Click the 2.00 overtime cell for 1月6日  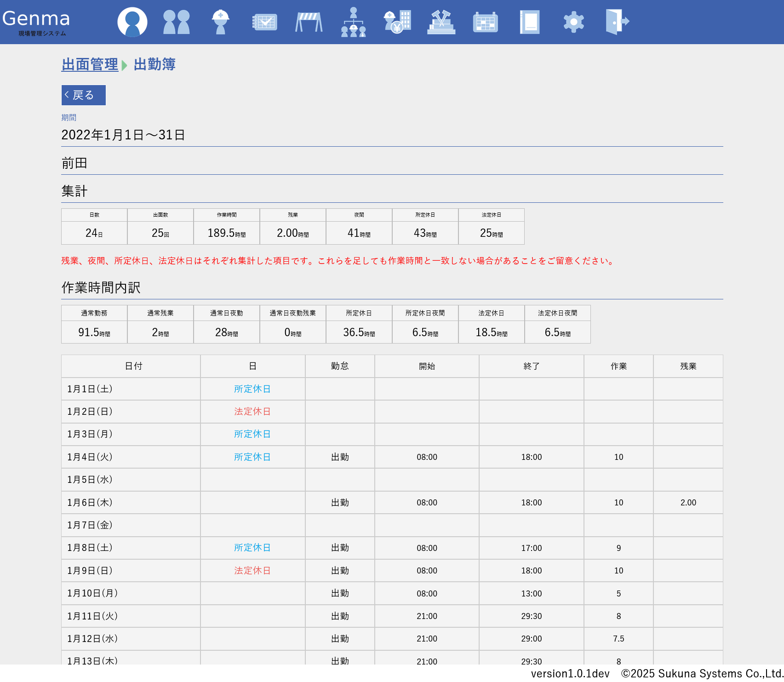pos(688,503)
